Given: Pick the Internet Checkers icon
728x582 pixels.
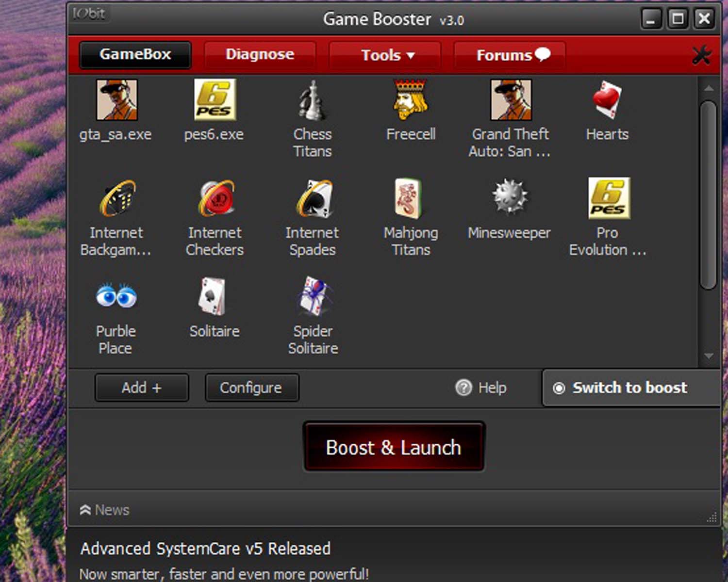Looking at the screenshot, I should (216, 198).
